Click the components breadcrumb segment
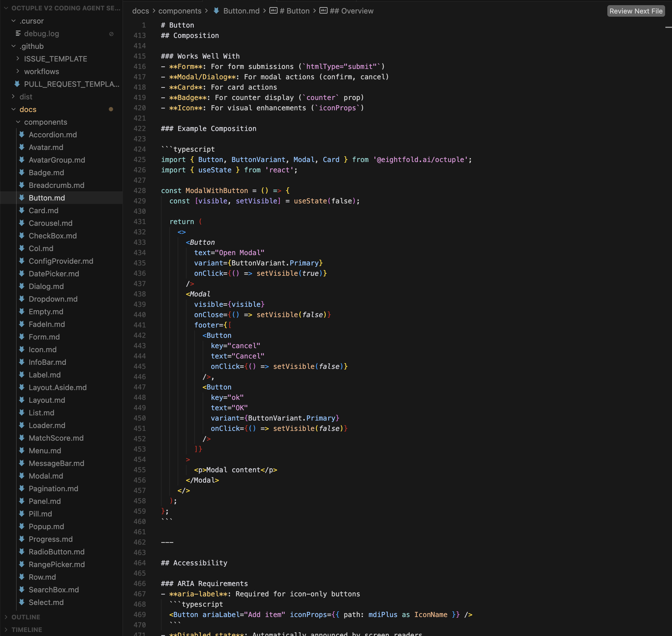672x636 pixels. coord(179,11)
